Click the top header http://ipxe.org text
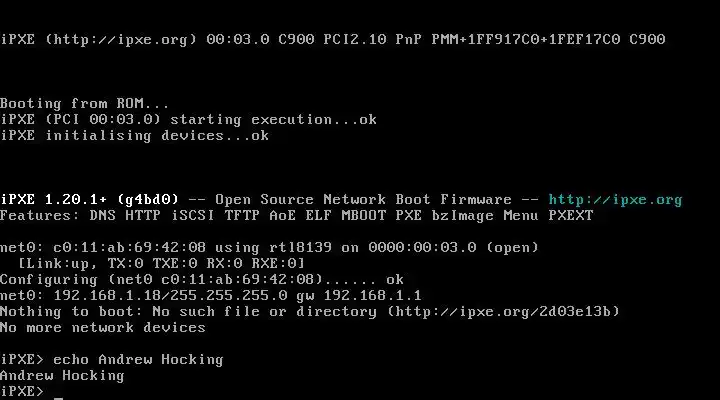 point(121,39)
